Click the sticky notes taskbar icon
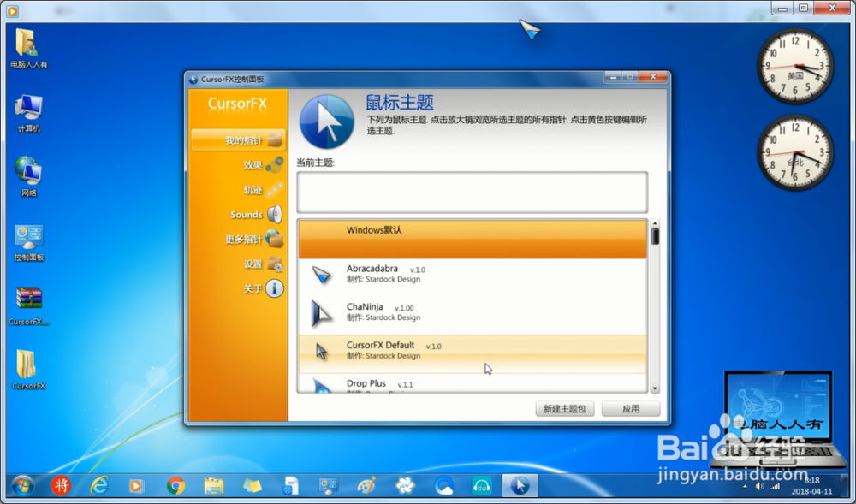The height and width of the screenshot is (504, 856). click(252, 485)
